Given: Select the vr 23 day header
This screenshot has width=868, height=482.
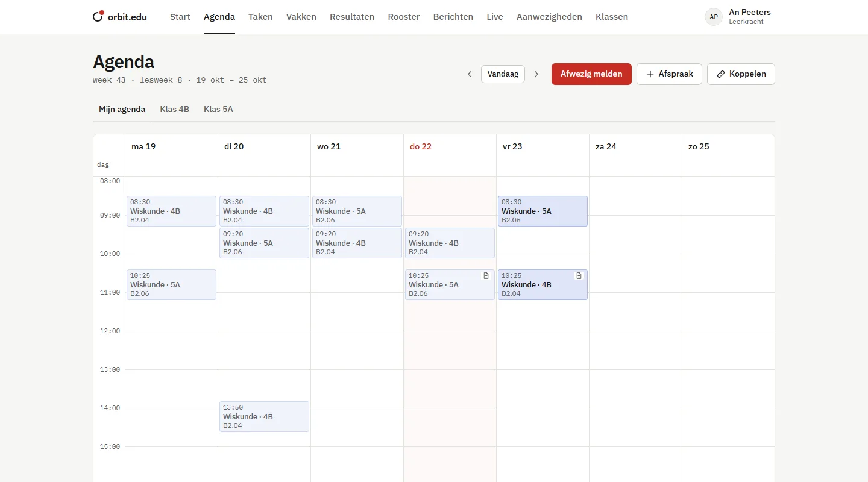Looking at the screenshot, I should [x=512, y=146].
